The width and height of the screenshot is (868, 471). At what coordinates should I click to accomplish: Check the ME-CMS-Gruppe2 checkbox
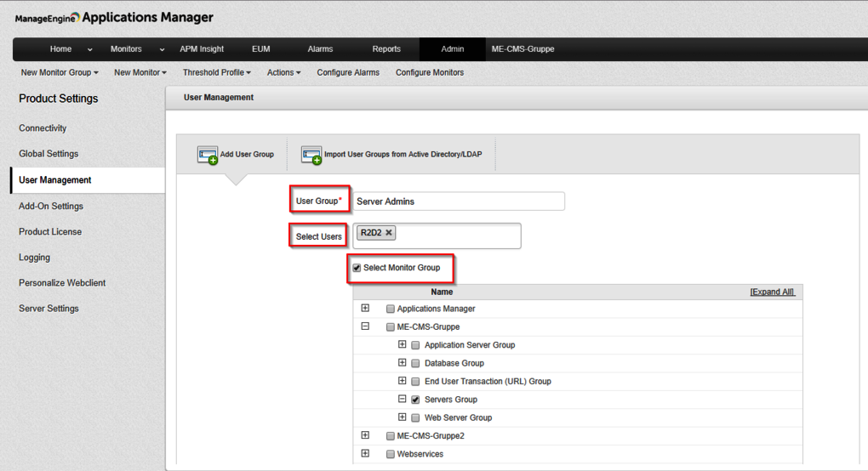391,436
